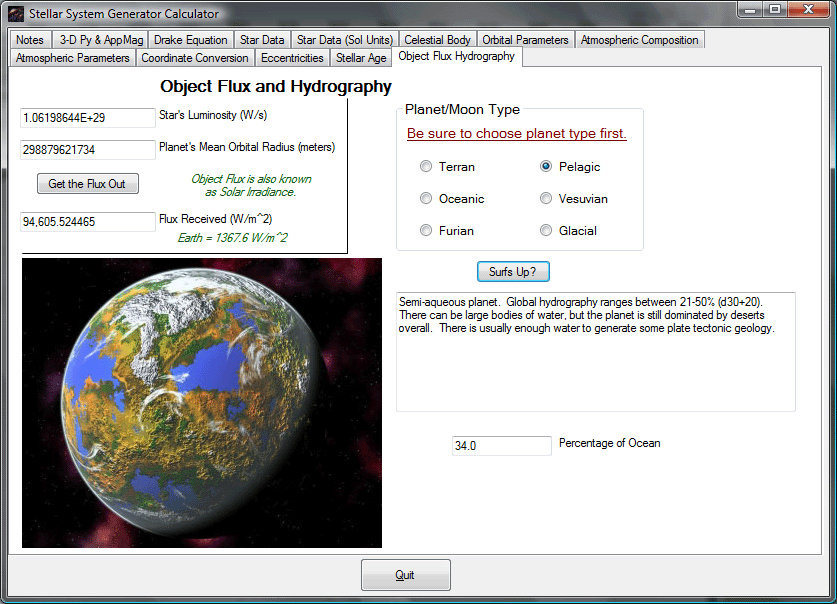
Task: Click the planet image
Action: coord(202,403)
